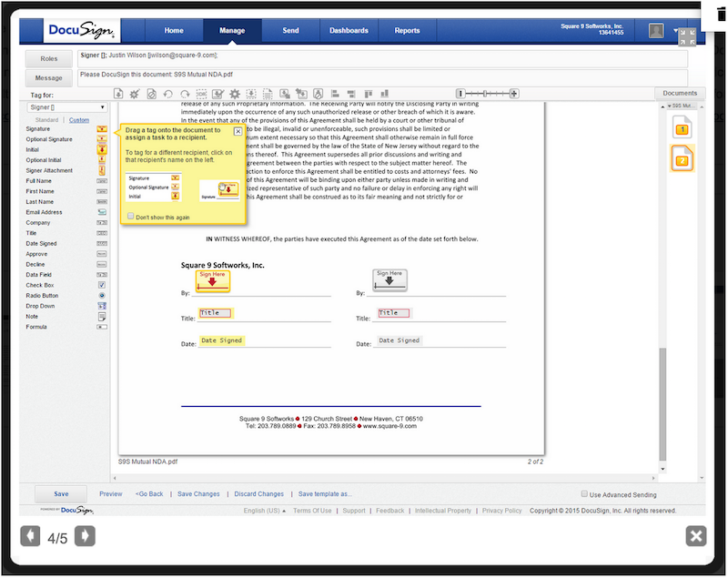Click the user profile avatar icon

[x=656, y=31]
